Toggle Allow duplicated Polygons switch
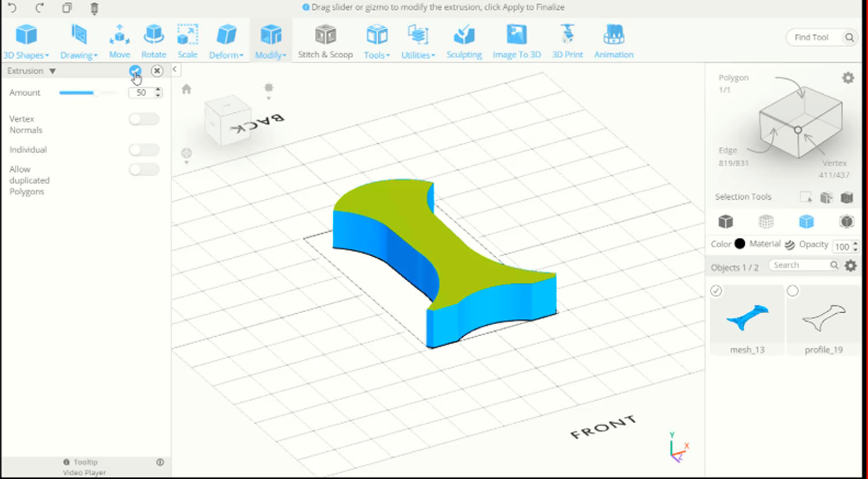 pos(144,169)
